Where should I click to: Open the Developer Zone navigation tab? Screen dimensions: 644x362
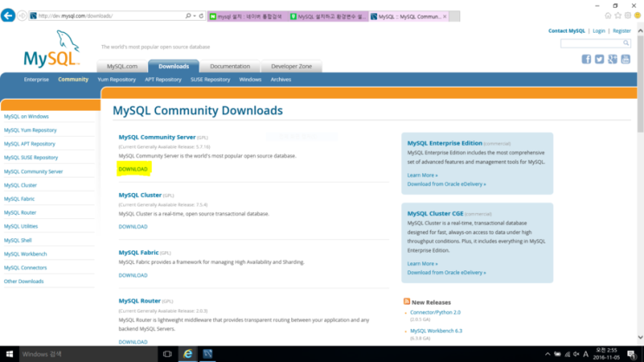(291, 66)
